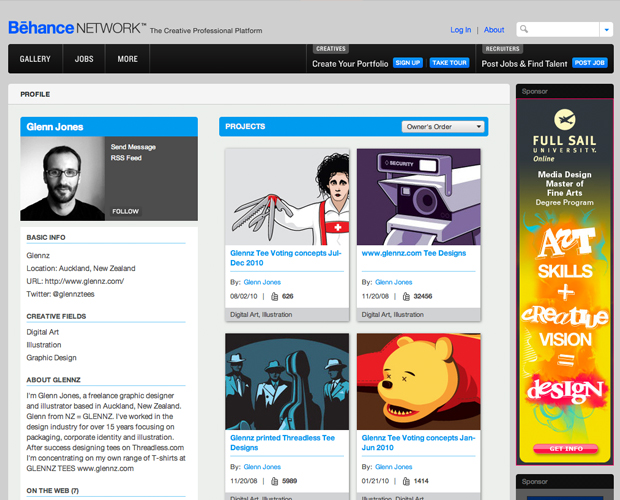Click the search magnifier icon
The height and width of the screenshot is (500, 620).
tap(524, 29)
